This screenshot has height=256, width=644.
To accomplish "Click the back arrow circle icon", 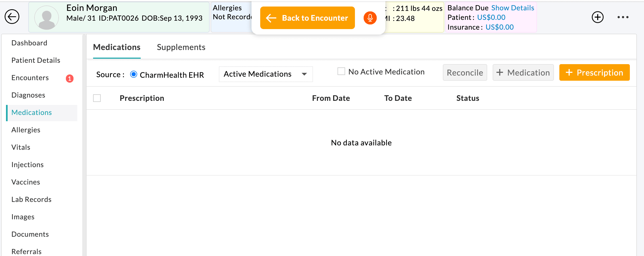I will coord(12,17).
